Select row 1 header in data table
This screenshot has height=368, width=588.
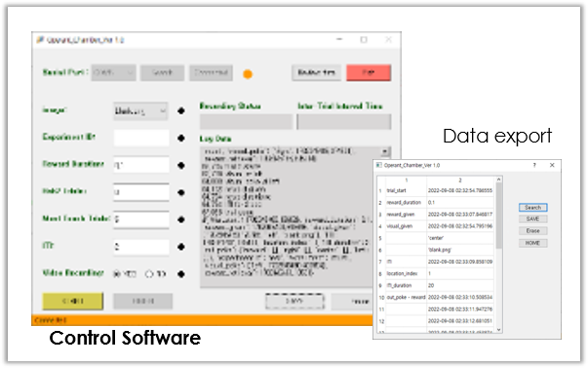[380, 190]
